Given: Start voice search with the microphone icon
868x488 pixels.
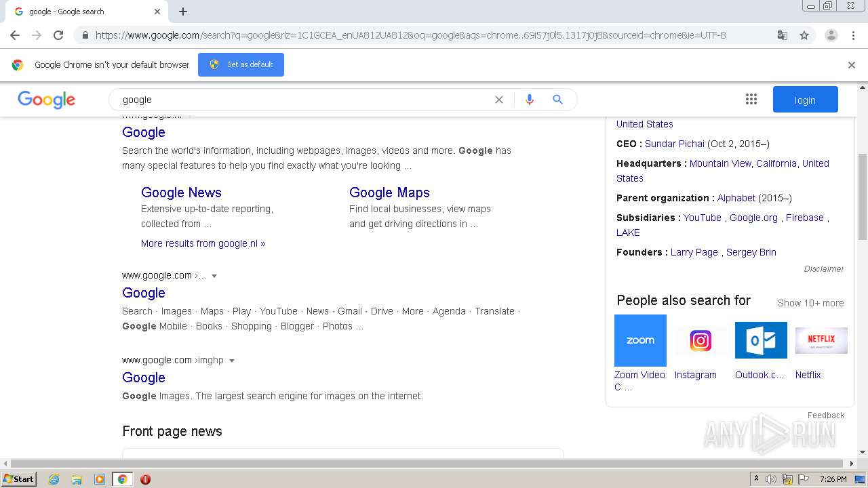Looking at the screenshot, I should click(530, 100).
